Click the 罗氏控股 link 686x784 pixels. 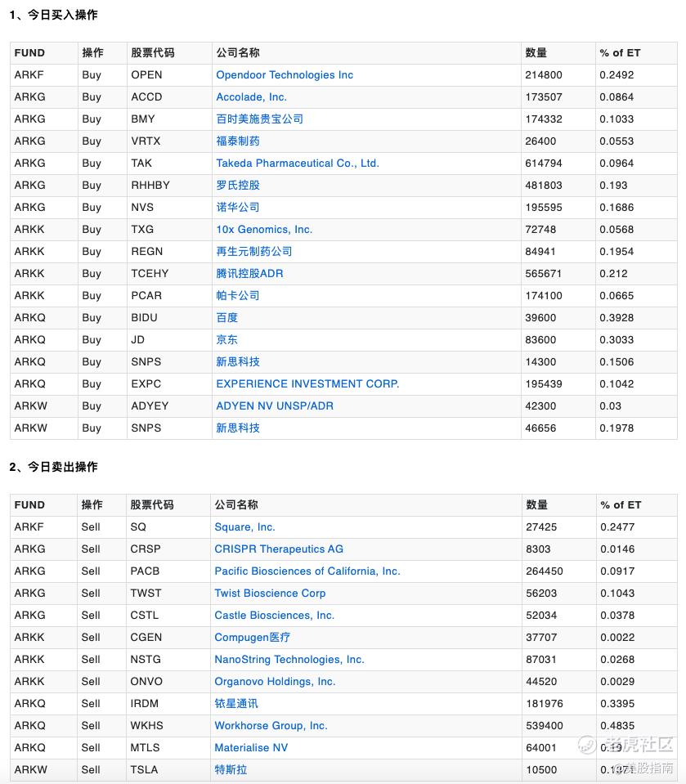(238, 185)
